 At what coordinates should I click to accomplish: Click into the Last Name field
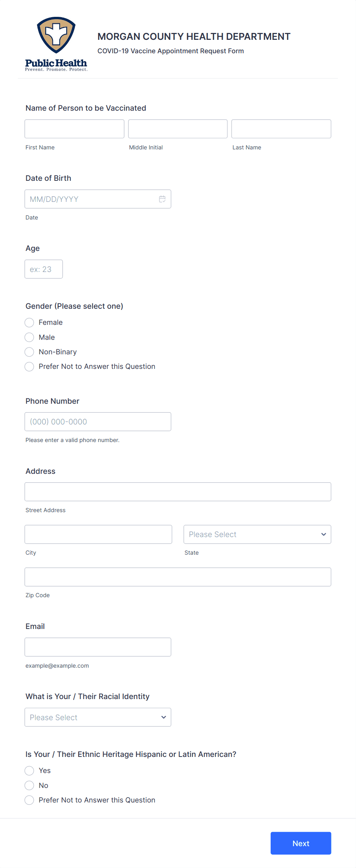[281, 129]
